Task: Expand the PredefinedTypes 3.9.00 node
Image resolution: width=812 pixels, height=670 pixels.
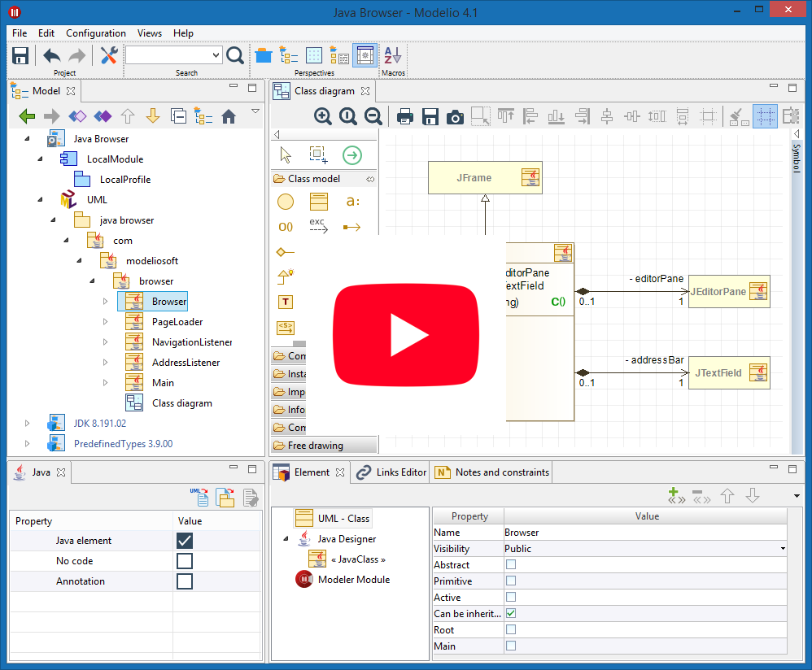Action: pyautogui.click(x=27, y=443)
